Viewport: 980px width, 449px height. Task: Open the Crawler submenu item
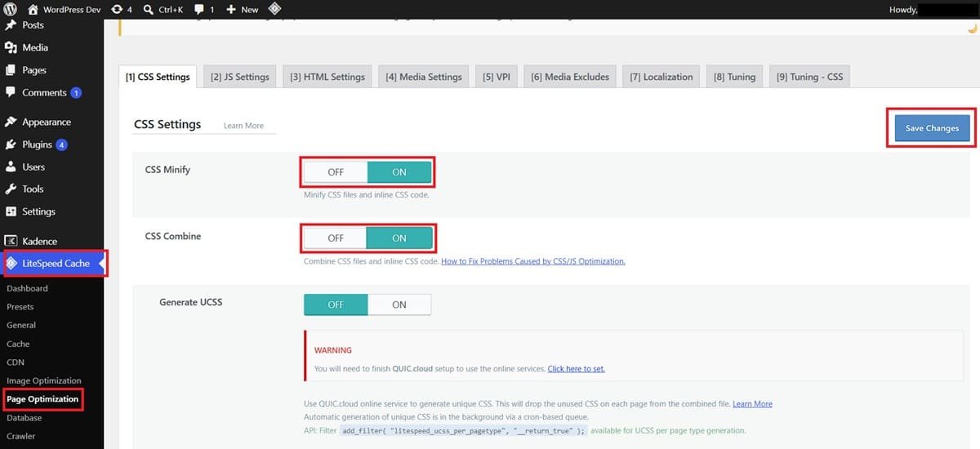(x=21, y=436)
